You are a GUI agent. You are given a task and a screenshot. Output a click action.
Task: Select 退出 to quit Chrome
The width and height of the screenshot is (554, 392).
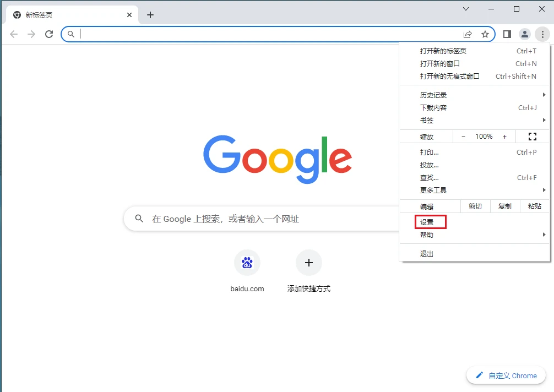[475, 254]
